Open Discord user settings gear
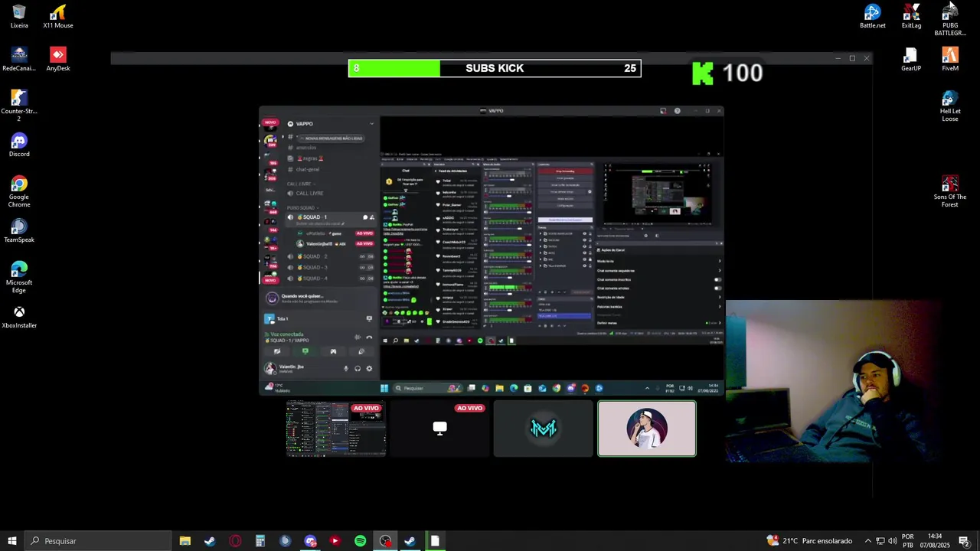980x551 pixels. pyautogui.click(x=369, y=368)
